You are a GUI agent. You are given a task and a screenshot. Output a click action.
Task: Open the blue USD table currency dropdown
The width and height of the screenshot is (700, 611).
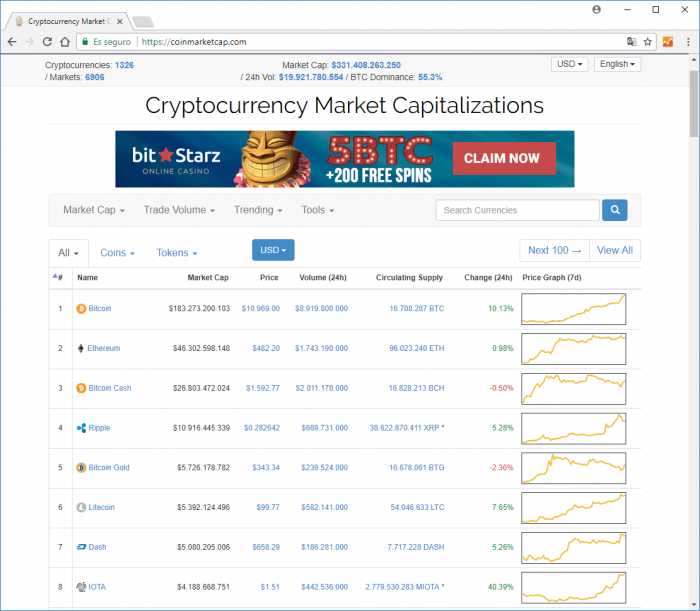[x=273, y=250]
